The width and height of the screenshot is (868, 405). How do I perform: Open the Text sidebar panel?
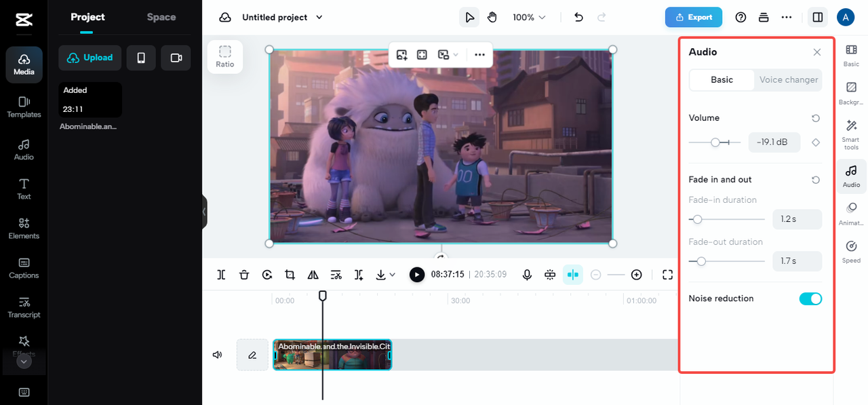24,189
